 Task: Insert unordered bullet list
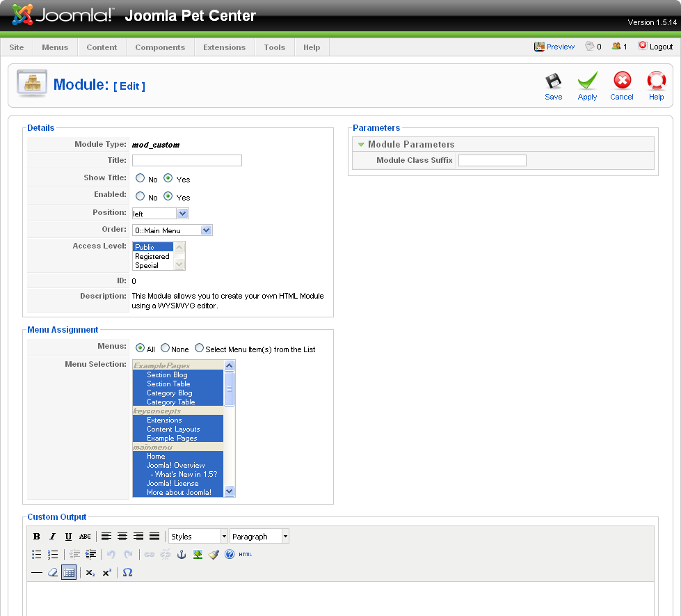36,554
